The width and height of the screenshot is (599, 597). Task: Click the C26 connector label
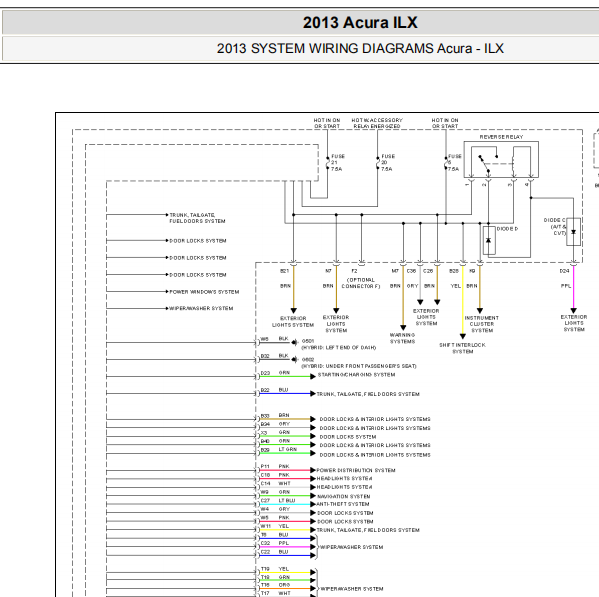pos(428,271)
